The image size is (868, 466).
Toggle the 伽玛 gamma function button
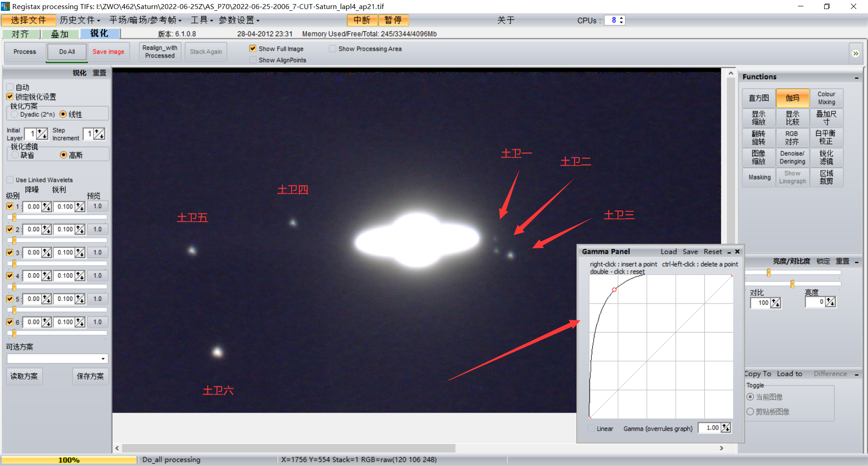tap(793, 98)
